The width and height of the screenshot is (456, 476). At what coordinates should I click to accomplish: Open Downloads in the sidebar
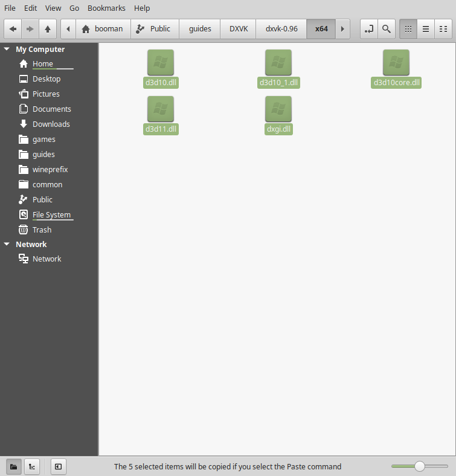(49, 124)
